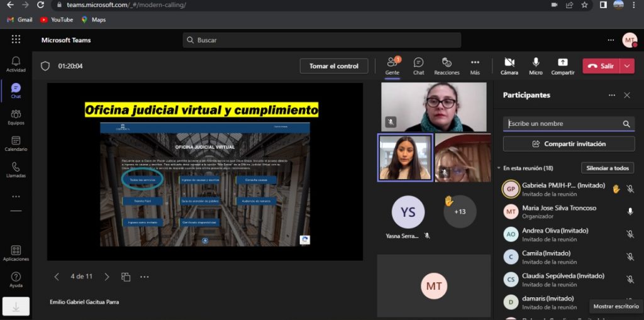Toggle Gabriela PMJH muted microphone icon
This screenshot has width=644, height=320.
click(630, 189)
